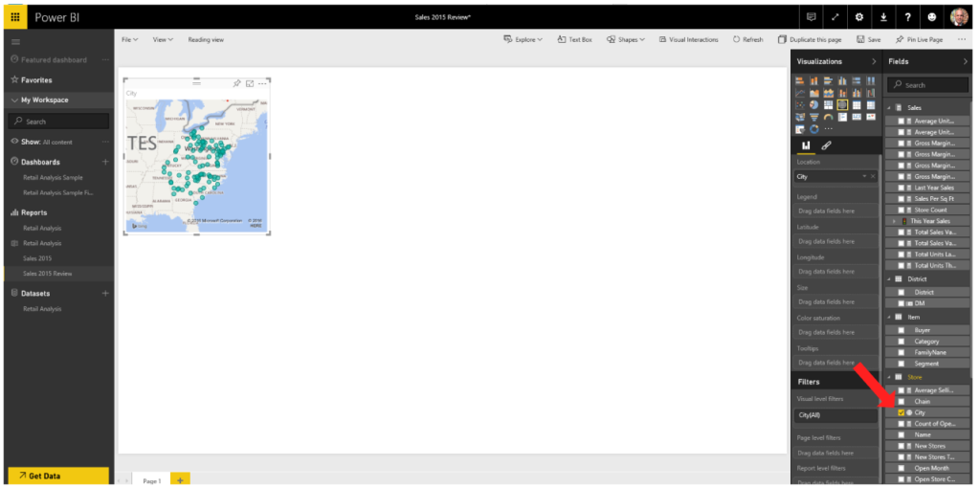Select the highlighted map visualization icon
The width and height of the screenshot is (980, 488).
coord(842,105)
